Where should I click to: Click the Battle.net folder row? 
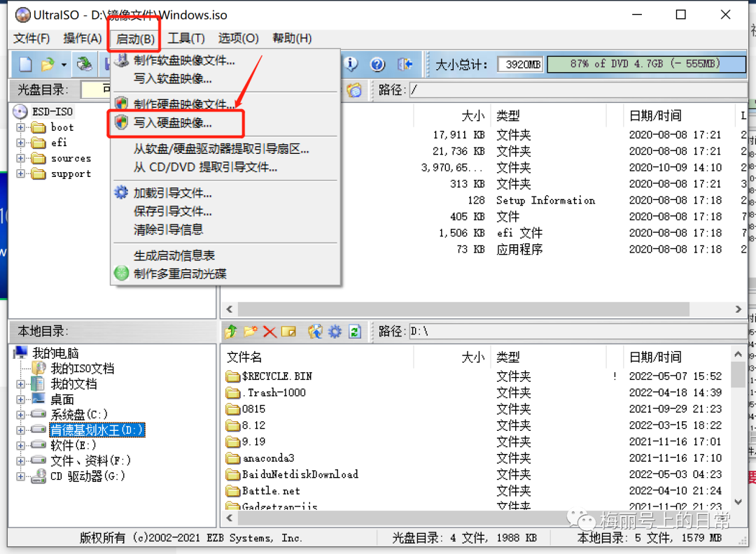tap(475, 491)
